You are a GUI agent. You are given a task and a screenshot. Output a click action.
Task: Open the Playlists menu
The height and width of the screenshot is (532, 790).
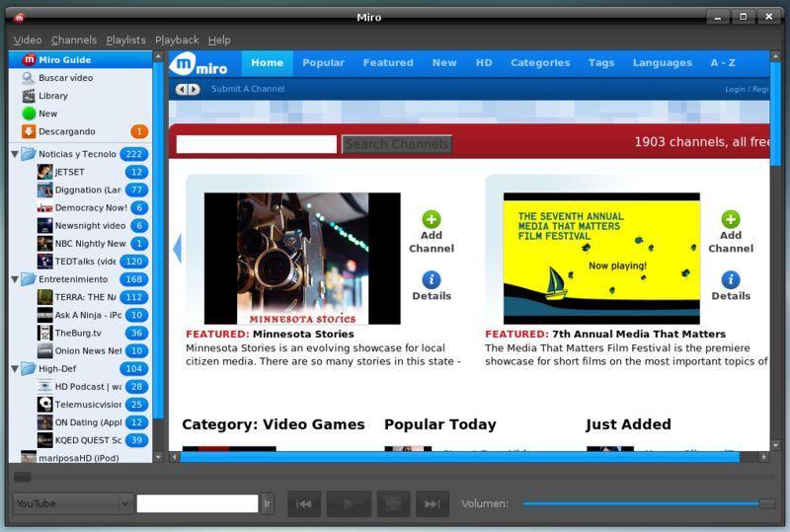click(x=125, y=39)
